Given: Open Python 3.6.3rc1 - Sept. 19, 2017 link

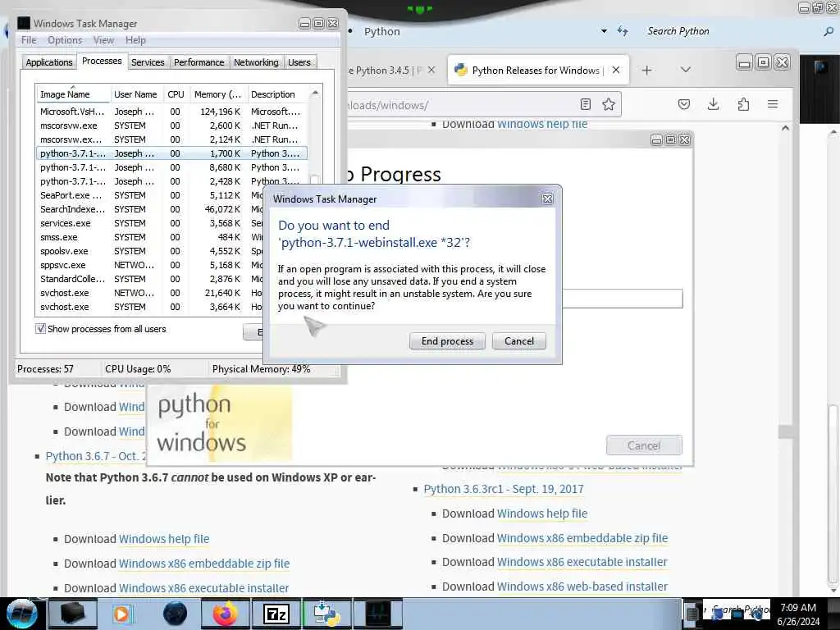Looking at the screenshot, I should pos(503,489).
